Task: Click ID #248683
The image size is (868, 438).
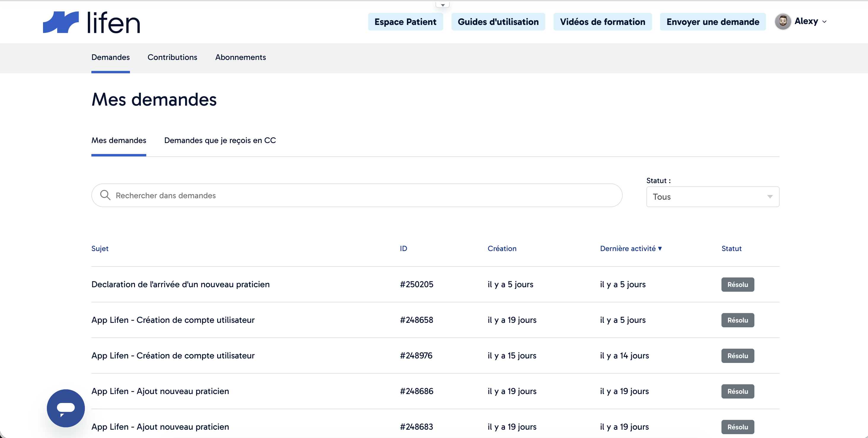Action: (x=416, y=426)
